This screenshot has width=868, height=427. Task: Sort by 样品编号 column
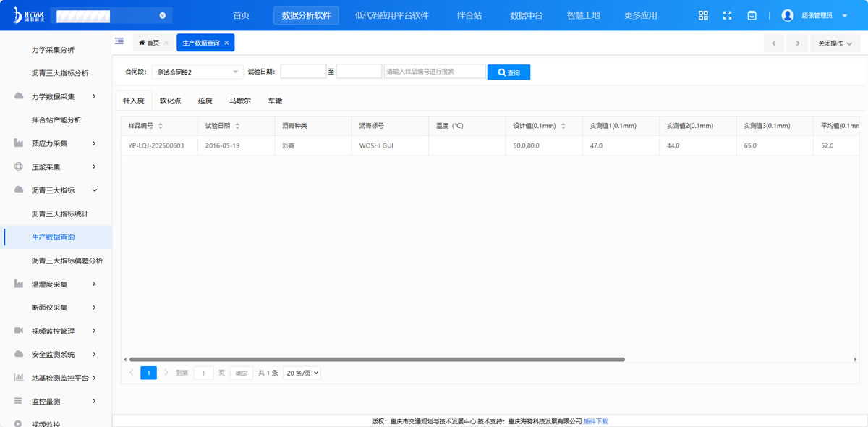(161, 126)
